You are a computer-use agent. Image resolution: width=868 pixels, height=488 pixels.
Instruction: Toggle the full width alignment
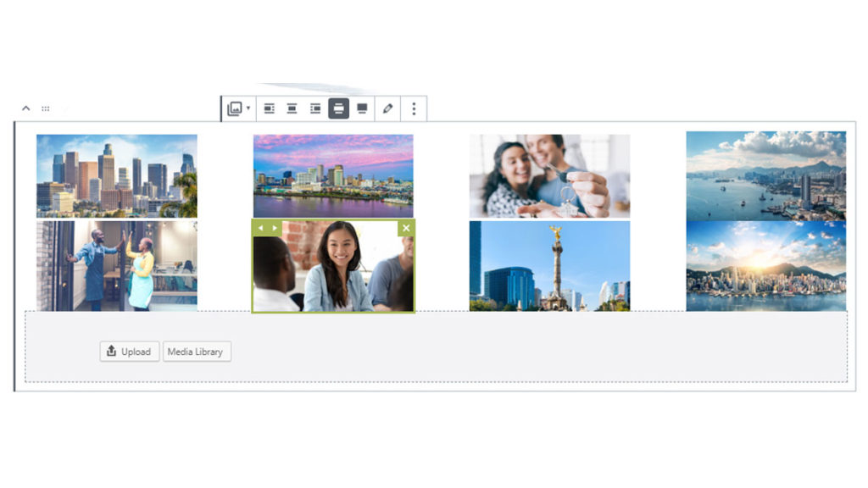tap(362, 108)
